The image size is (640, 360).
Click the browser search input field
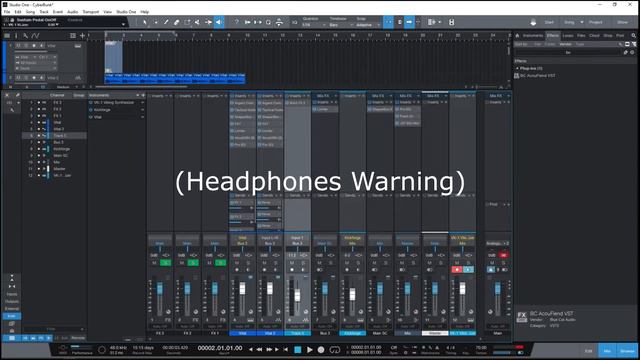coord(568,52)
